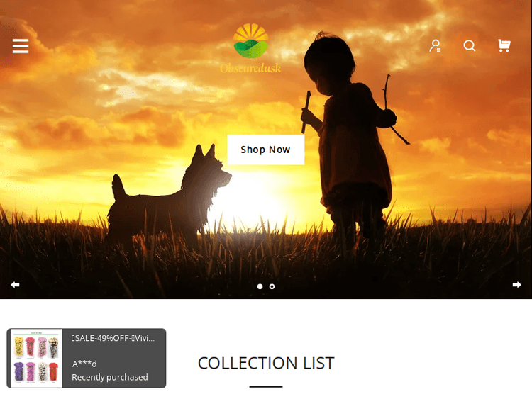532x399 pixels.
Task: Click the underline below COLLECTION LIST
Action: point(266,386)
